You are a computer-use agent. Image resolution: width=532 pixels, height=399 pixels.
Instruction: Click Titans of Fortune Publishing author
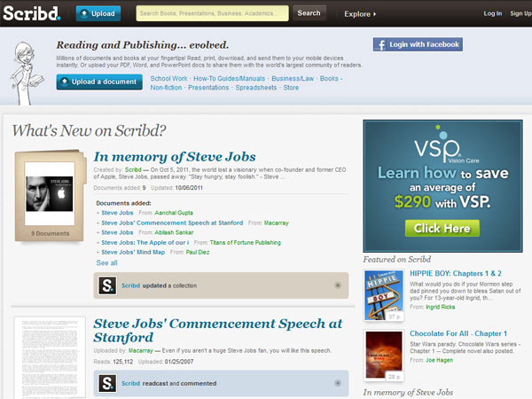click(x=246, y=243)
